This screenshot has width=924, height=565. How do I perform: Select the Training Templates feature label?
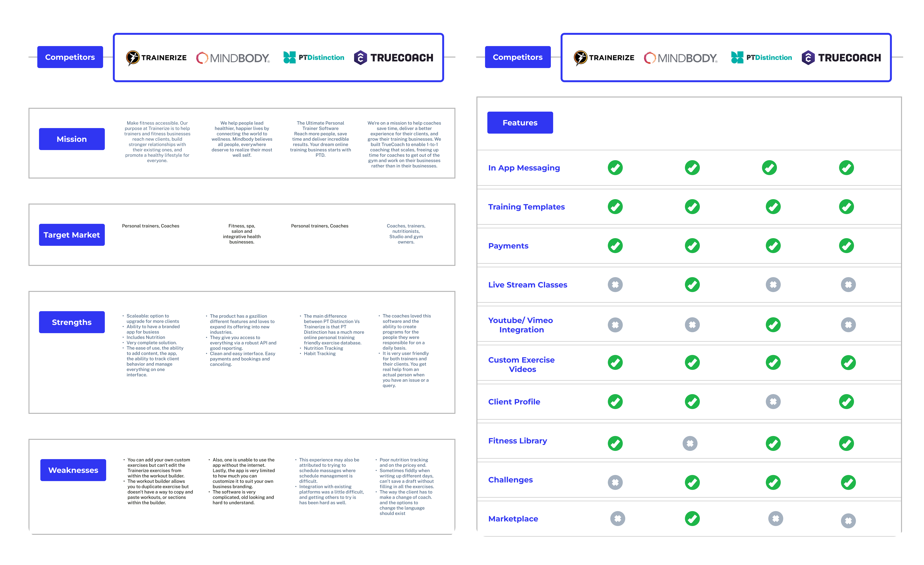527,207
